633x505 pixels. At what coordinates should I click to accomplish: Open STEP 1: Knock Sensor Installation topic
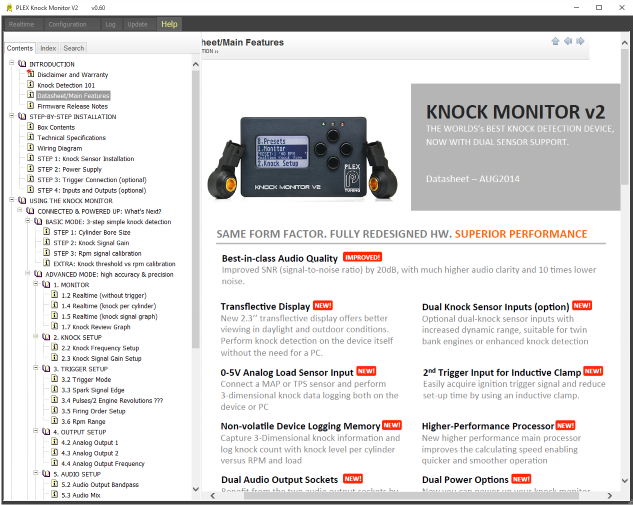[x=86, y=159]
